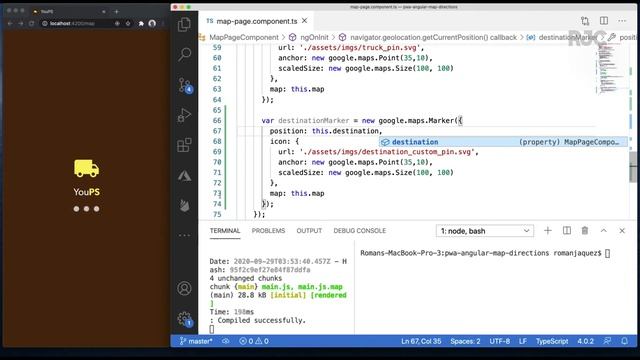Select MapPageComponent breadcrumb

point(244,37)
